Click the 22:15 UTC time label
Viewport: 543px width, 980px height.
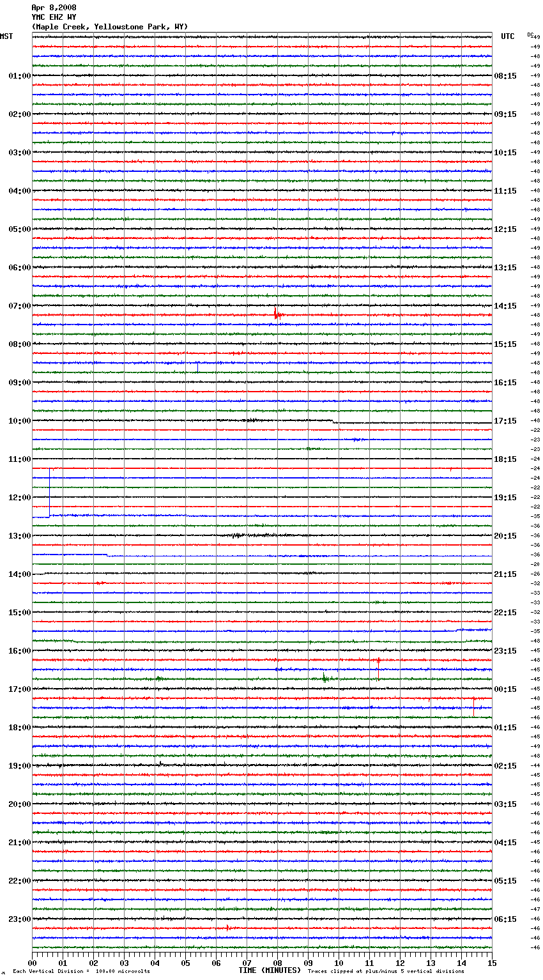pos(505,613)
